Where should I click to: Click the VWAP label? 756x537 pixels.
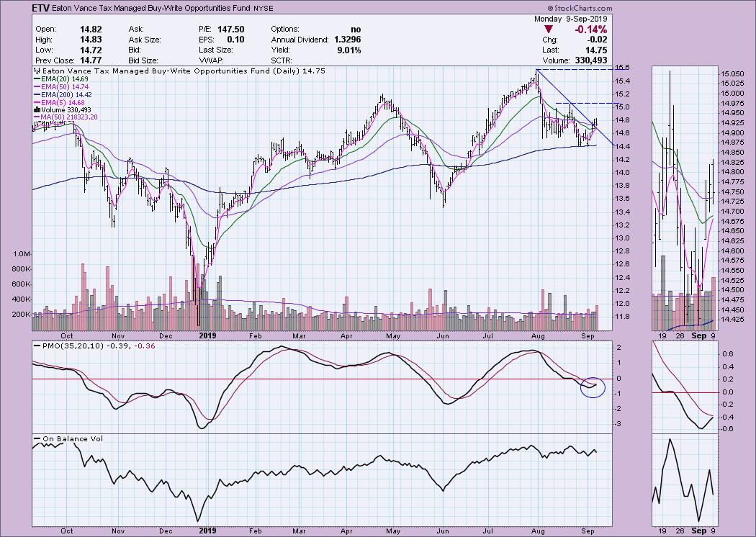click(210, 60)
